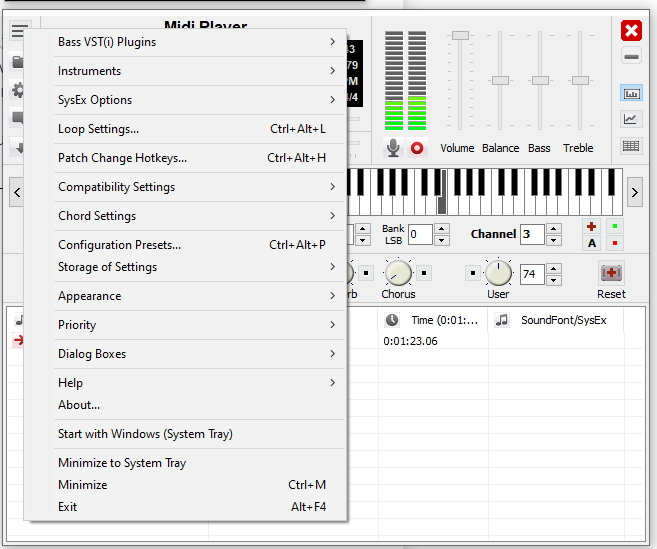The image size is (657, 549).
Task: Open the grid table view icon
Action: 631,146
